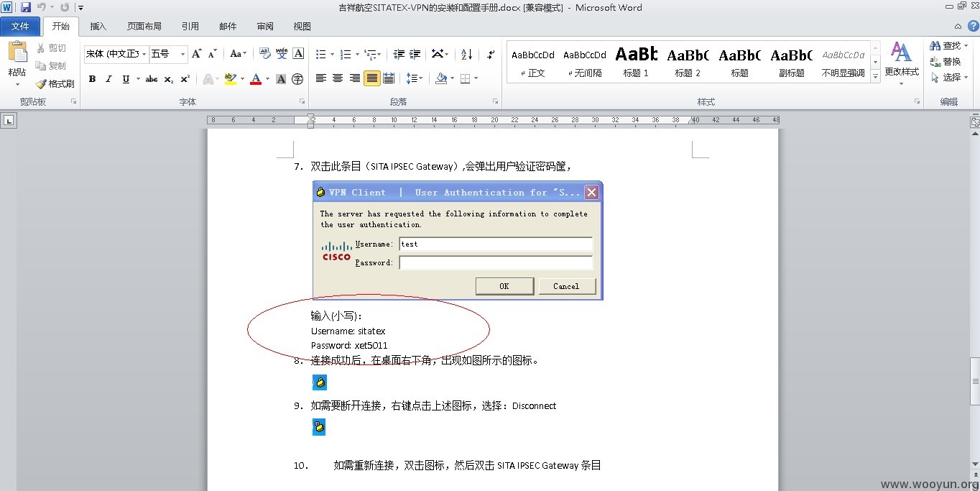Image resolution: width=980 pixels, height=491 pixels.
Task: Switch to the Mailings (邮件) tab
Action: point(228,26)
